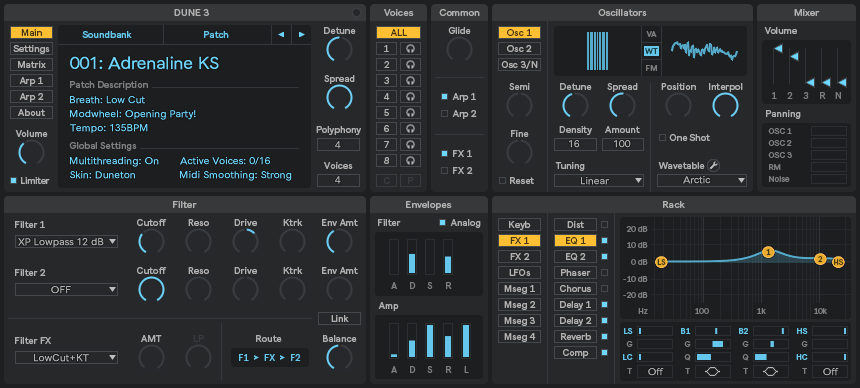This screenshot has width=860, height=388.
Task: Switch to the Settings tab
Action: click(x=31, y=49)
